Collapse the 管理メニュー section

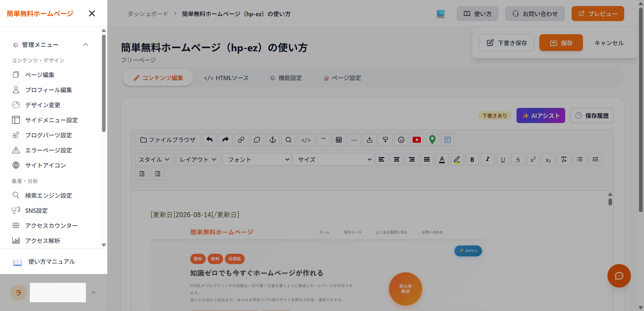pyautogui.click(x=86, y=45)
